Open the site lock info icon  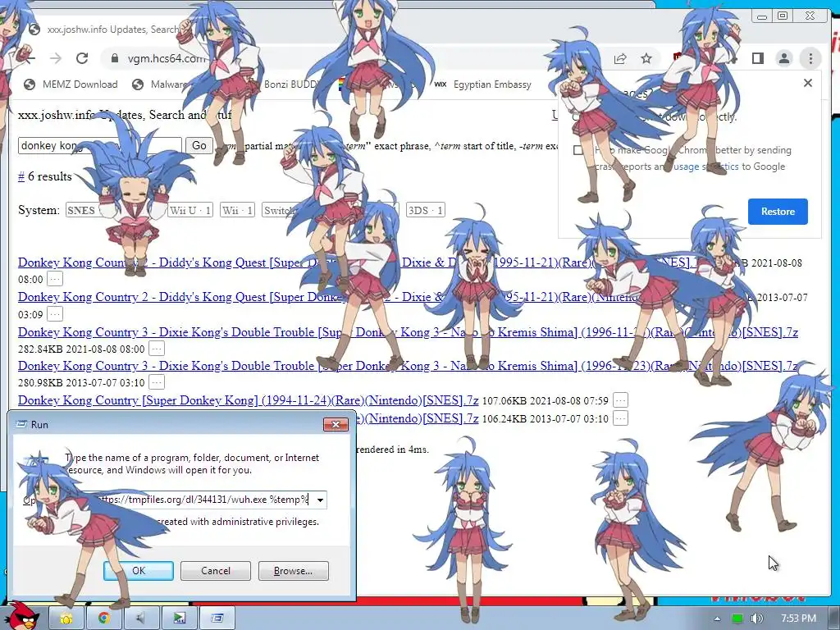(x=114, y=58)
